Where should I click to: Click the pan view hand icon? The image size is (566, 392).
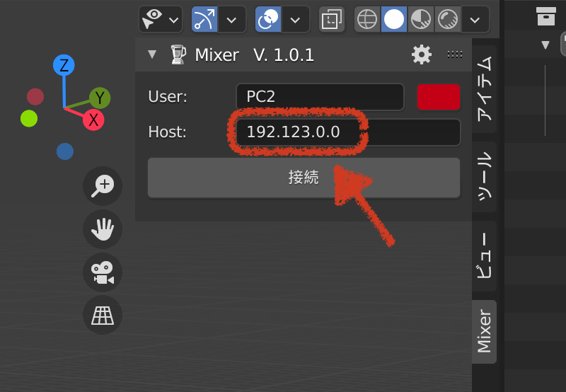coord(103,229)
